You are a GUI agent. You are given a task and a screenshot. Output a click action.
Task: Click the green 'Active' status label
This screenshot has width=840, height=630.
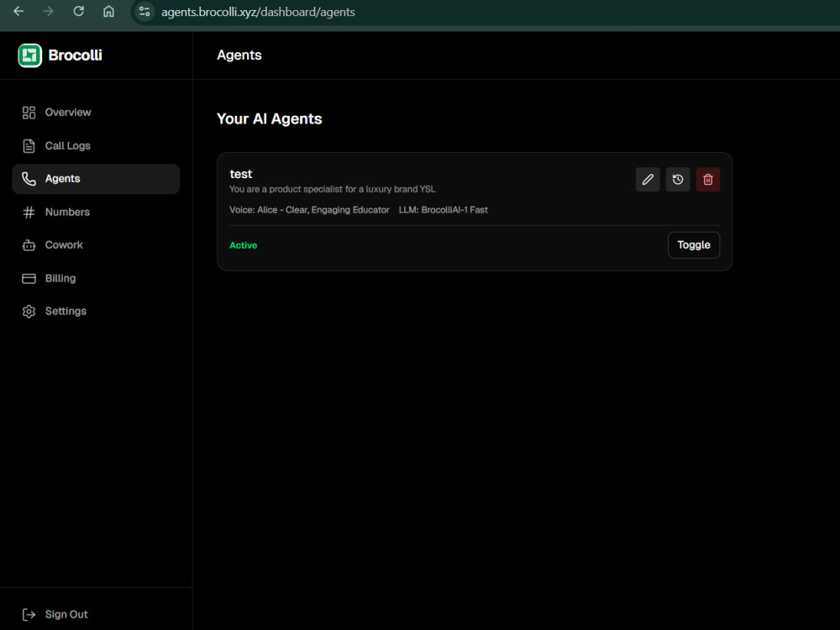(244, 245)
